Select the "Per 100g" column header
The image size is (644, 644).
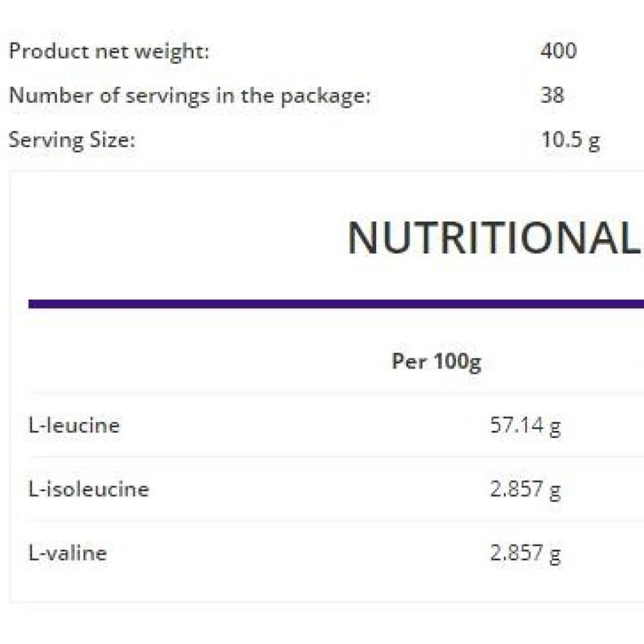click(436, 361)
